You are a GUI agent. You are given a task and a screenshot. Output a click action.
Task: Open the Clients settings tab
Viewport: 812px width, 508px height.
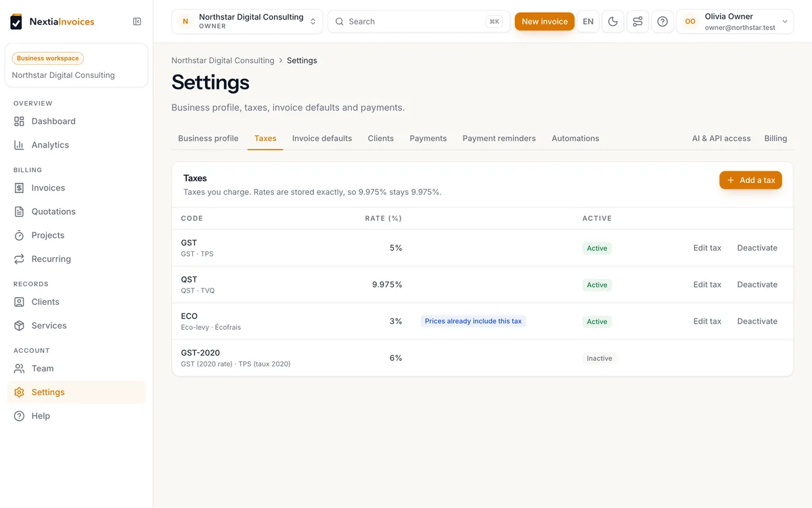pos(381,138)
